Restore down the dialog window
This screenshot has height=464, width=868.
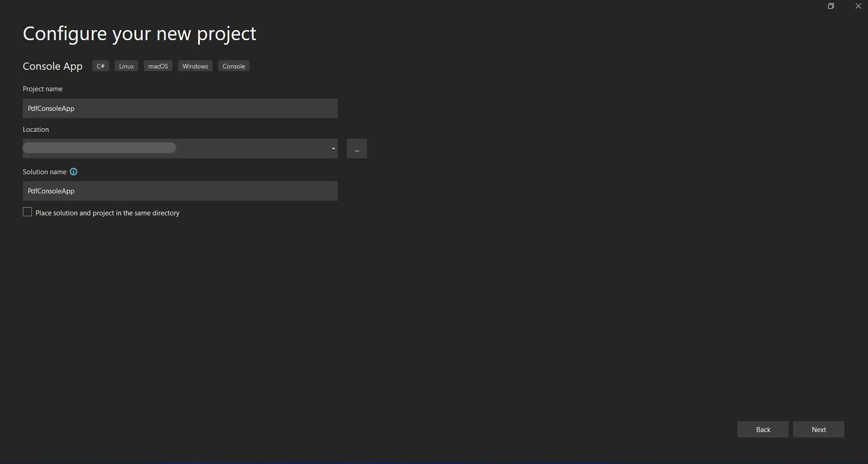[x=831, y=6]
